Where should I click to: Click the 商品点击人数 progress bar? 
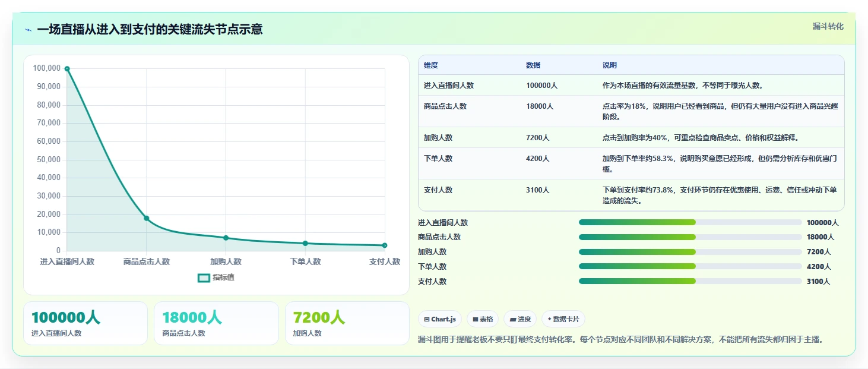click(x=690, y=237)
